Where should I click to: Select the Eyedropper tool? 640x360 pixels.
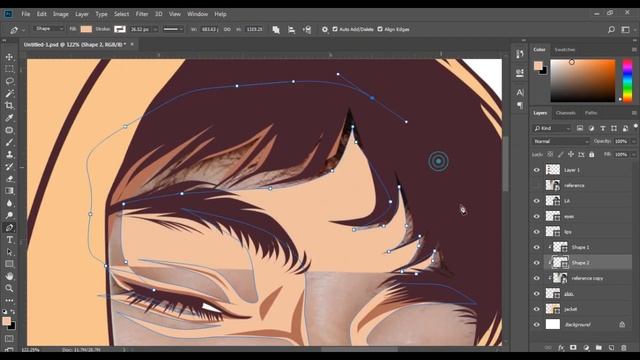tap(9, 118)
